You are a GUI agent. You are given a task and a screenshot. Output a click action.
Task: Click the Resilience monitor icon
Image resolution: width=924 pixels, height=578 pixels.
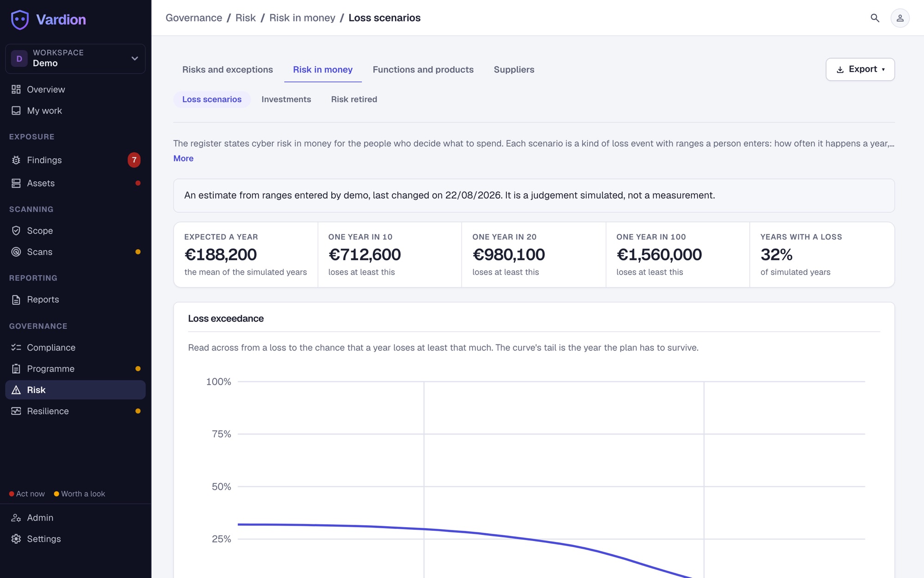(x=16, y=411)
